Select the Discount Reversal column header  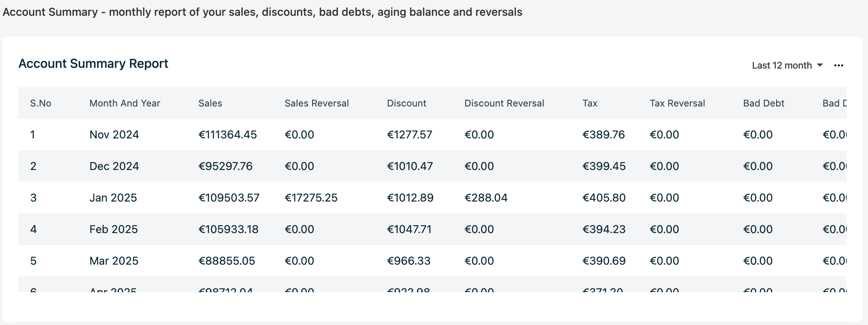point(504,103)
